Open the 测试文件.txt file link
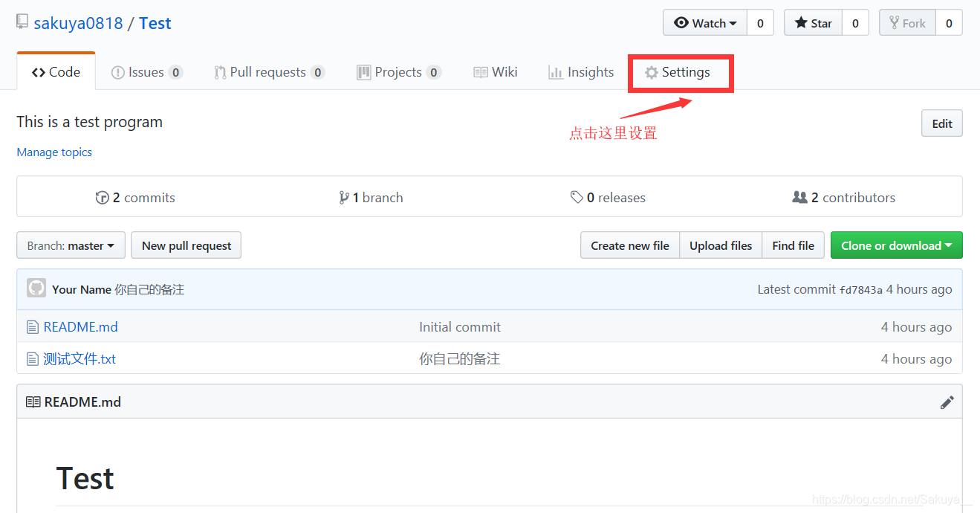980x513 pixels. (x=79, y=359)
